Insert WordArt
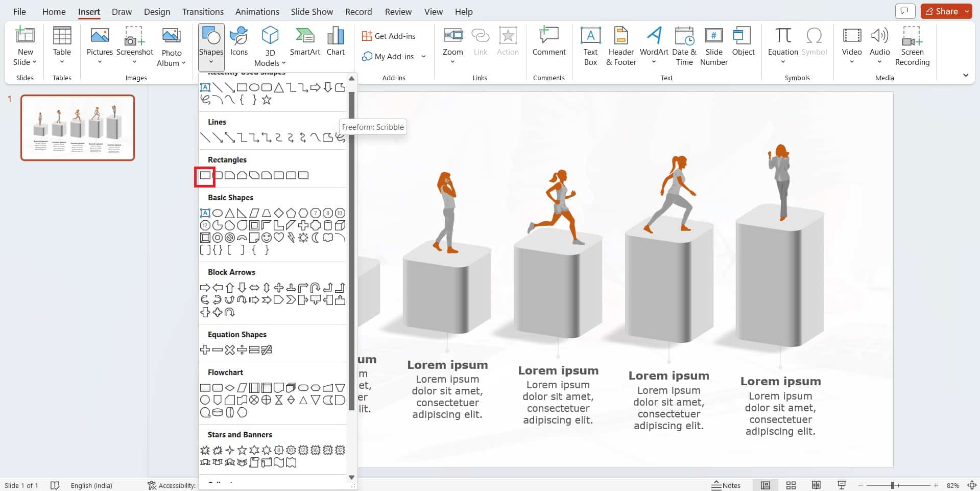Viewport: 980px width, 491px height. click(x=654, y=44)
